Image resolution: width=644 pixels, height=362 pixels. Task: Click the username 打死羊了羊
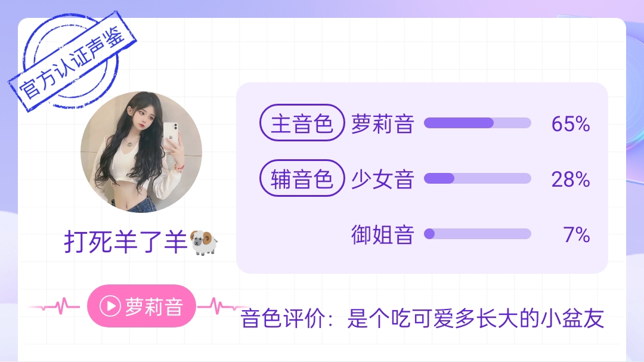pyautogui.click(x=126, y=242)
